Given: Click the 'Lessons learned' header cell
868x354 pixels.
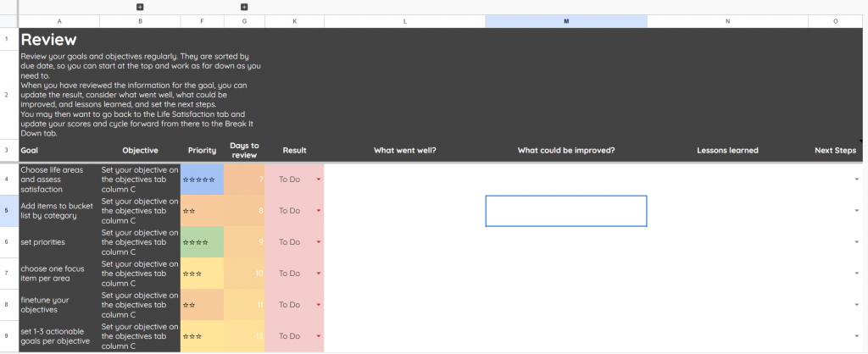Looking at the screenshot, I should pos(727,151).
